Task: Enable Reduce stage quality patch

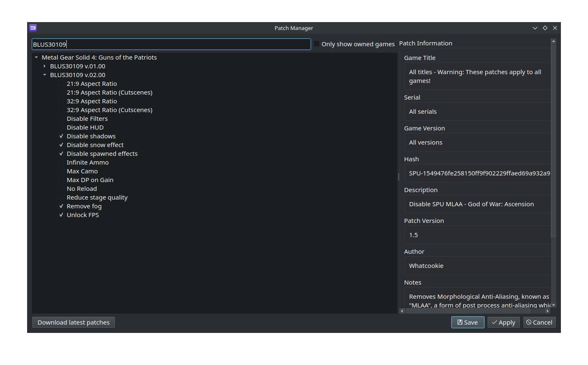Action: pos(61,197)
